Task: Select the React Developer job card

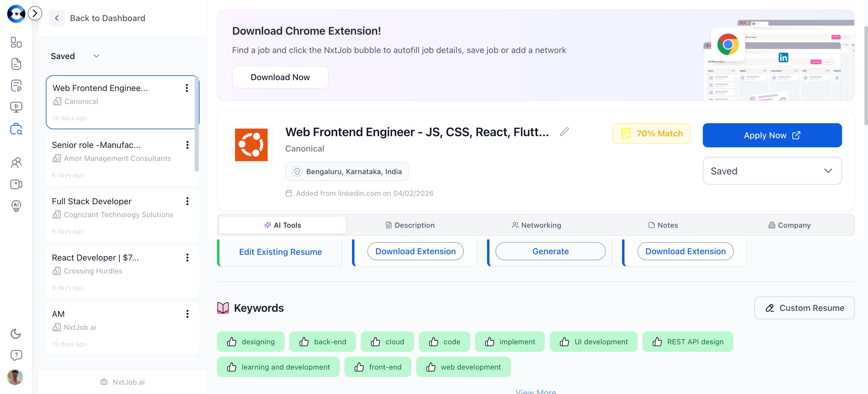Action: tap(122, 272)
